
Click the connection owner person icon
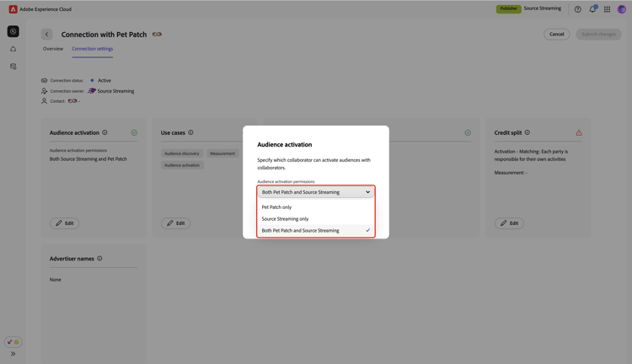pyautogui.click(x=45, y=91)
